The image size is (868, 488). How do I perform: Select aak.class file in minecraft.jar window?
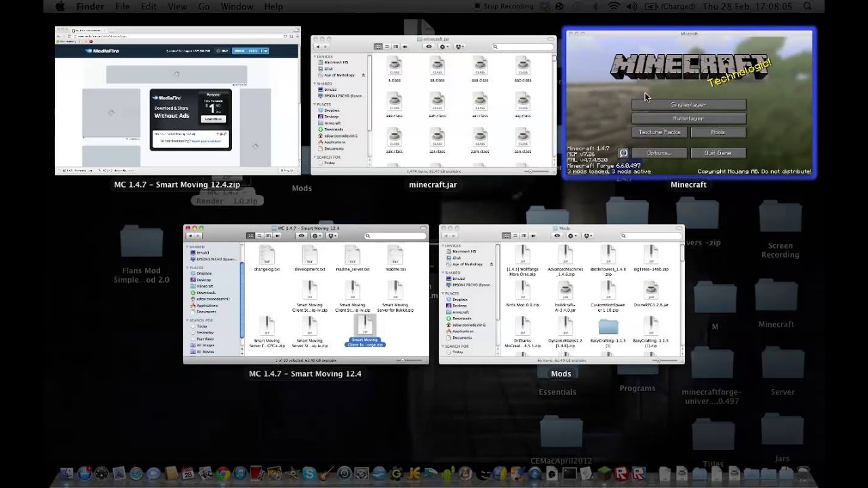coord(394,141)
